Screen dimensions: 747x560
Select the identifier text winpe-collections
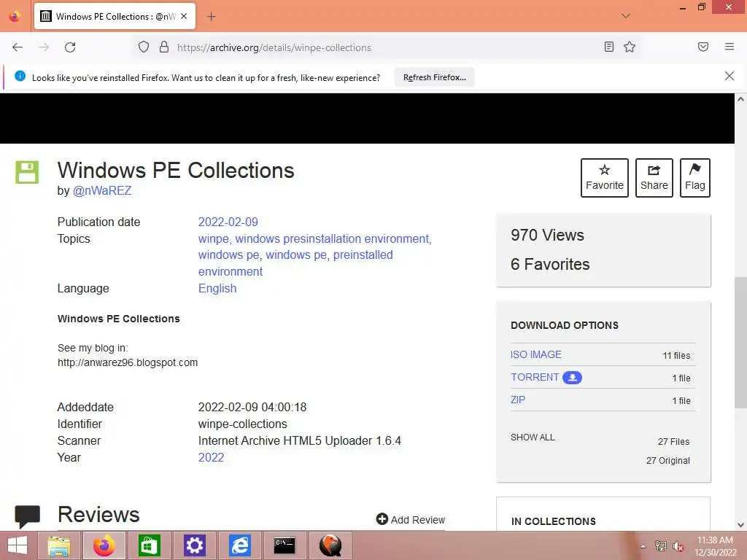pos(242,424)
